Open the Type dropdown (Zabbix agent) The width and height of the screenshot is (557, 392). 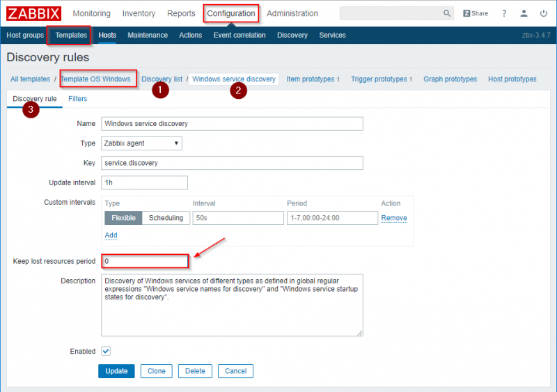pyautogui.click(x=141, y=143)
